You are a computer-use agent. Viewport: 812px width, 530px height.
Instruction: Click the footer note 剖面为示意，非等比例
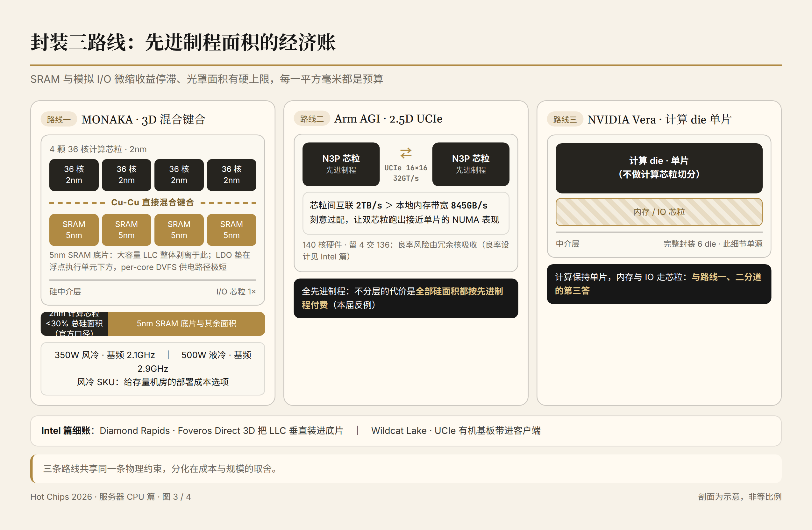[740, 497]
